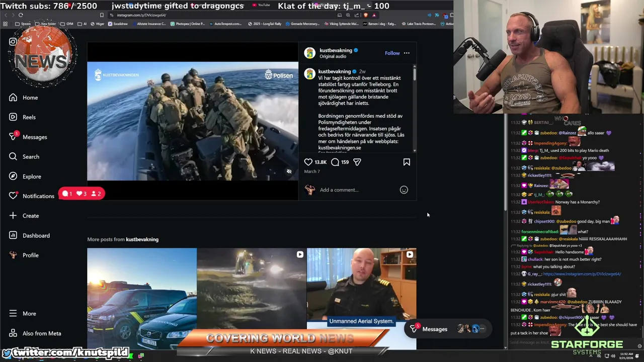Image resolution: width=644 pixels, height=362 pixels.
Task: Click chat username forsenminecraftbad
Action: [540, 232]
